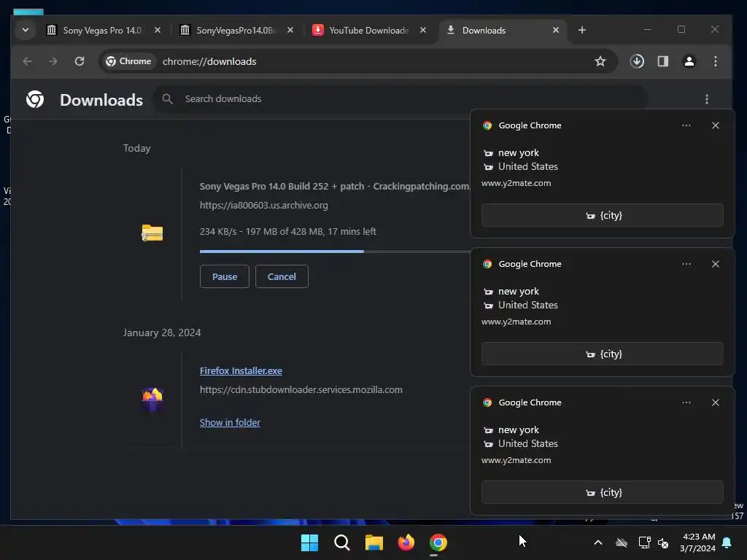Click the Chrome site info chip
The width and height of the screenshot is (747, 560).
point(128,61)
